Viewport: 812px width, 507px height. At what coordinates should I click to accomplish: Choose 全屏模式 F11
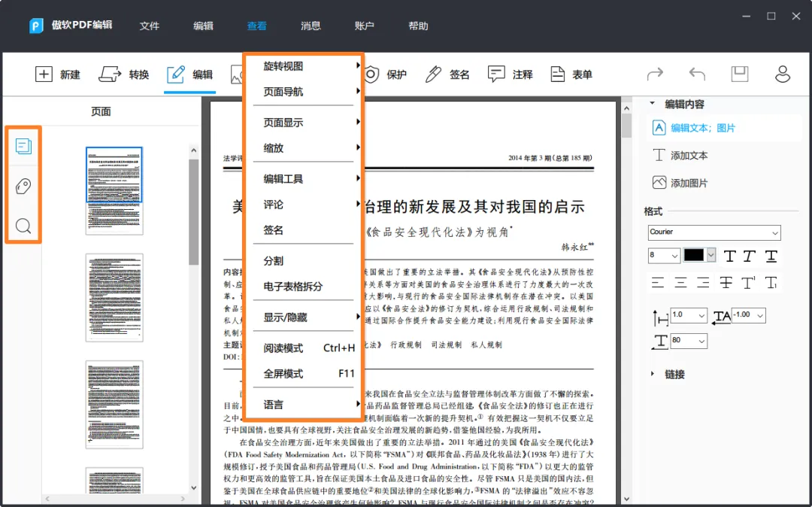click(304, 373)
